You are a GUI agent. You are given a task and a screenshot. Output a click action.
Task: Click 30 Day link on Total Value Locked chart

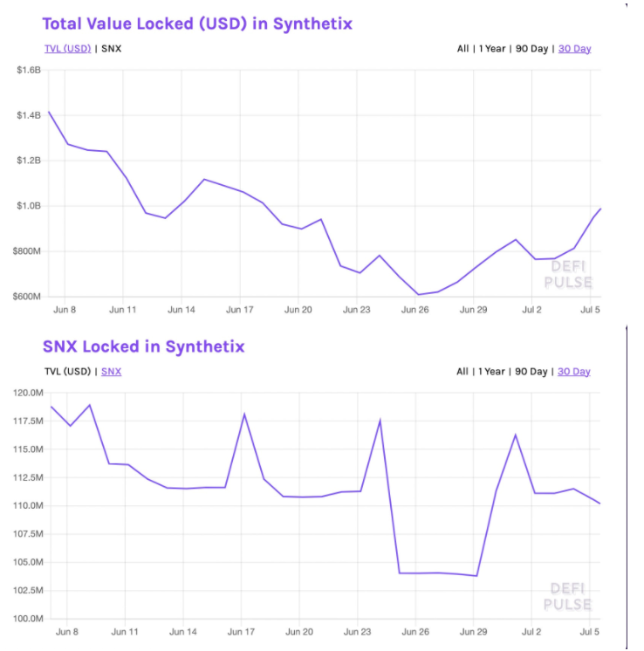[574, 48]
